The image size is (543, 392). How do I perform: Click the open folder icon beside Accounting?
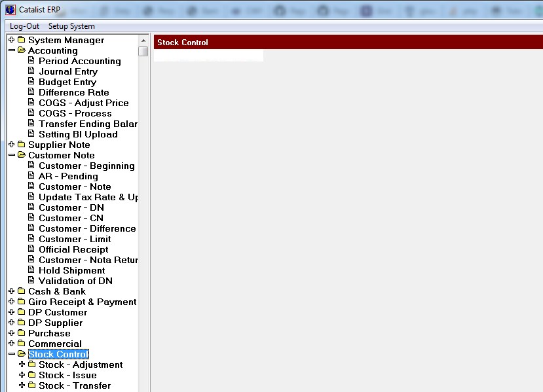[21, 50]
